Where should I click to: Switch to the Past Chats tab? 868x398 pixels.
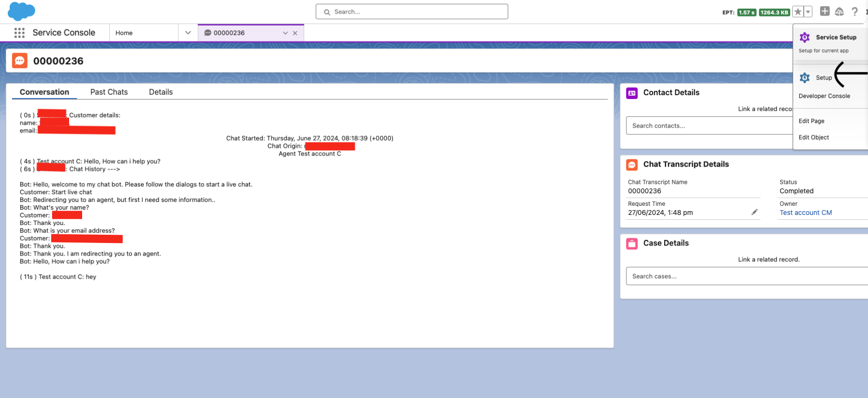click(109, 92)
